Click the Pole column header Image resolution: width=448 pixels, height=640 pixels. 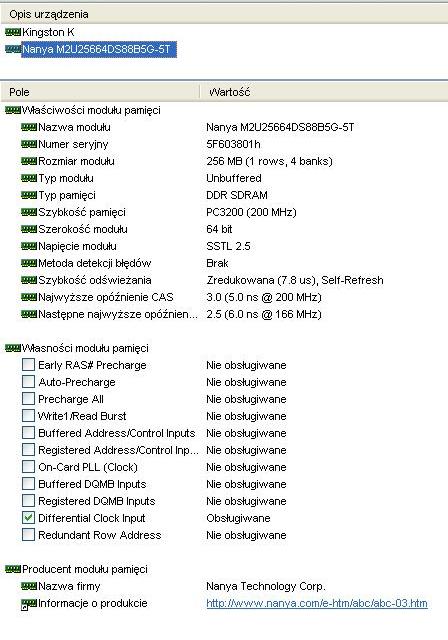(100, 92)
